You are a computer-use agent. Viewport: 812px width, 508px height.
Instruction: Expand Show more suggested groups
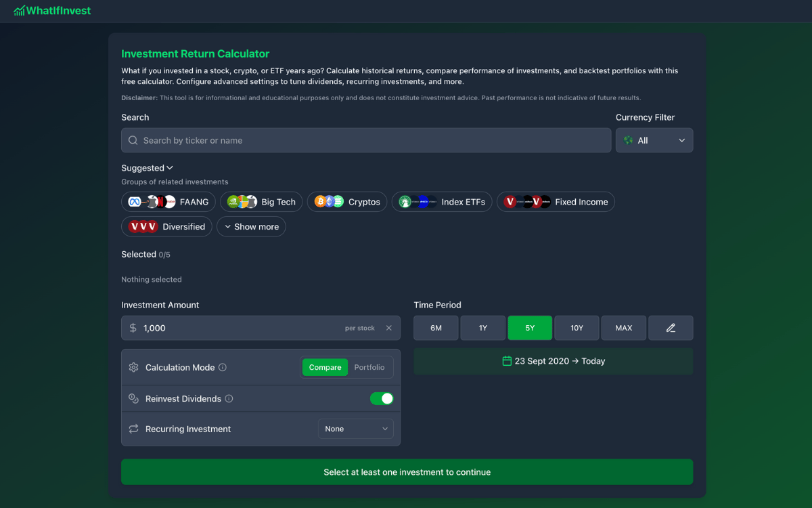pos(251,227)
